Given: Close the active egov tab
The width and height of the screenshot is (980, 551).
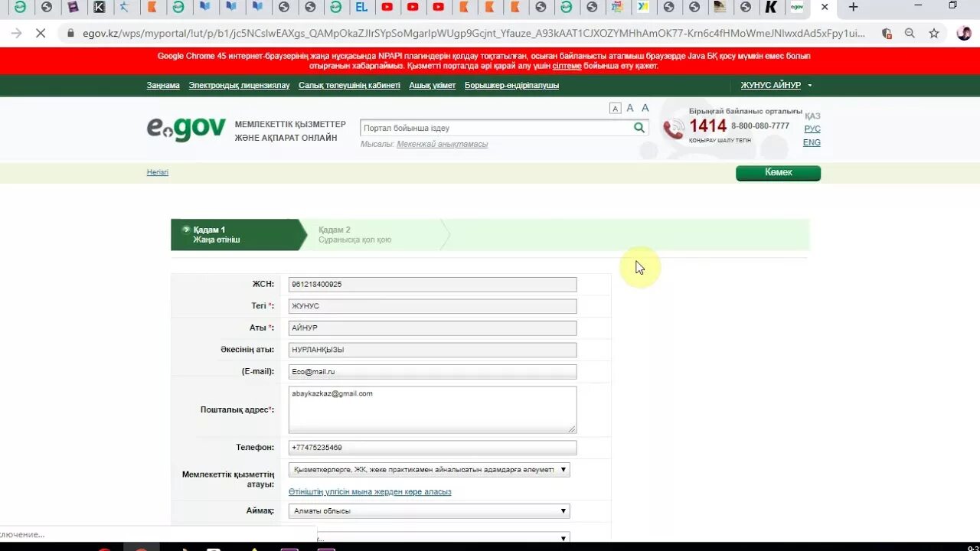Looking at the screenshot, I should 824,7.
